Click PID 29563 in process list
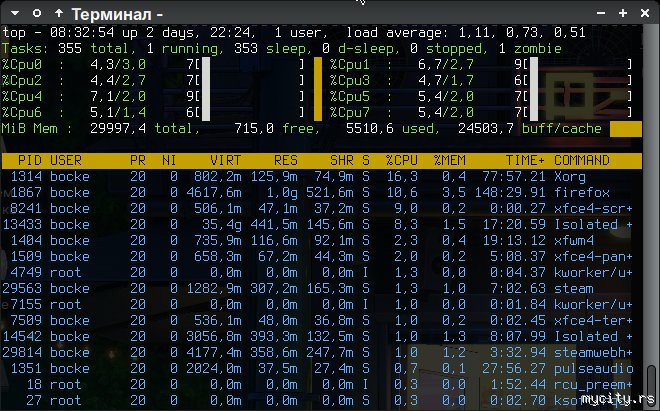This screenshot has width=660, height=411. point(22,289)
